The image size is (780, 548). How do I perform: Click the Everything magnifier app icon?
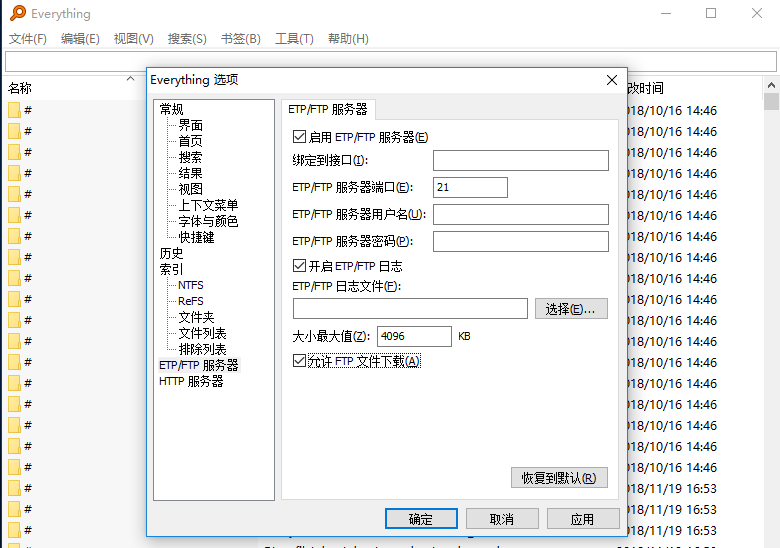click(x=18, y=13)
